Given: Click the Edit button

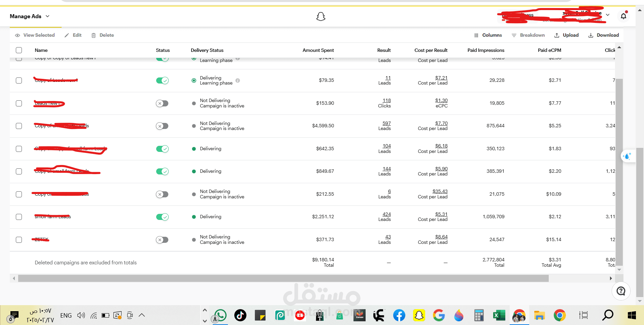Looking at the screenshot, I should coord(73,35).
